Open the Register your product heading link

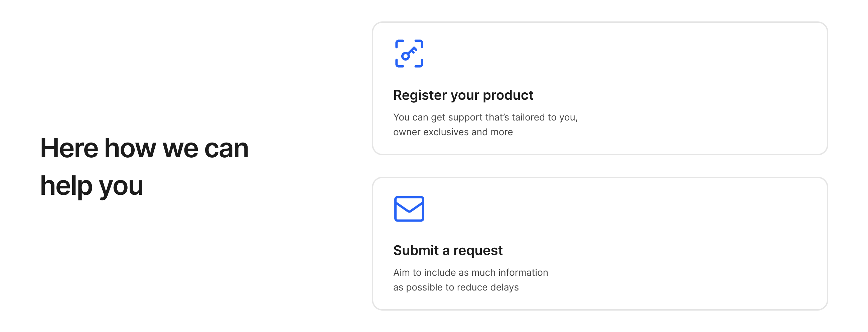[463, 95]
